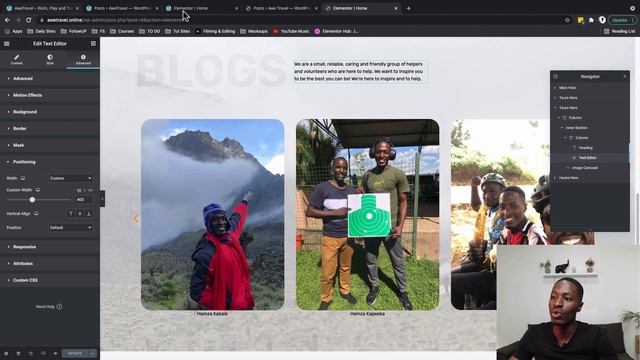
Task: Adjust the Custom Width slider handle
Action: pos(32,200)
